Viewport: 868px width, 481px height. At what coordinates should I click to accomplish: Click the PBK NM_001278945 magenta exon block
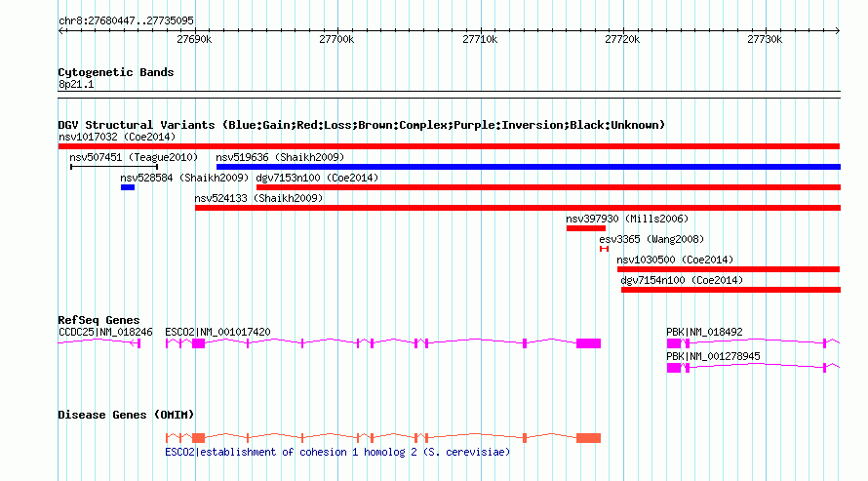(674, 368)
